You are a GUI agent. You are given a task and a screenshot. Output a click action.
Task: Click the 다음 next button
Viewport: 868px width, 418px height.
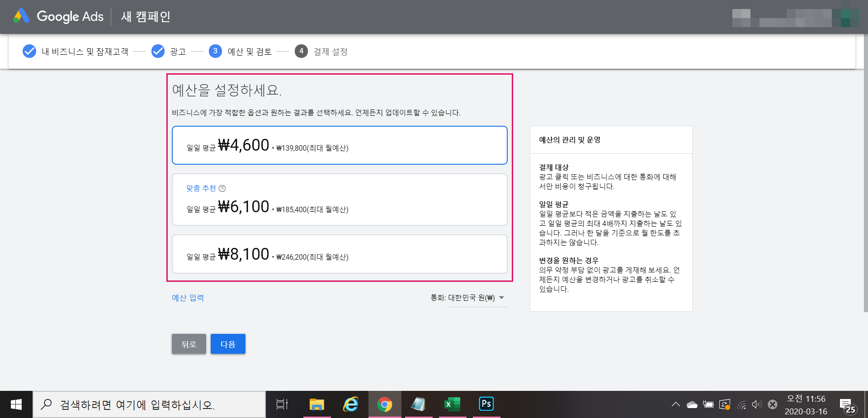228,344
